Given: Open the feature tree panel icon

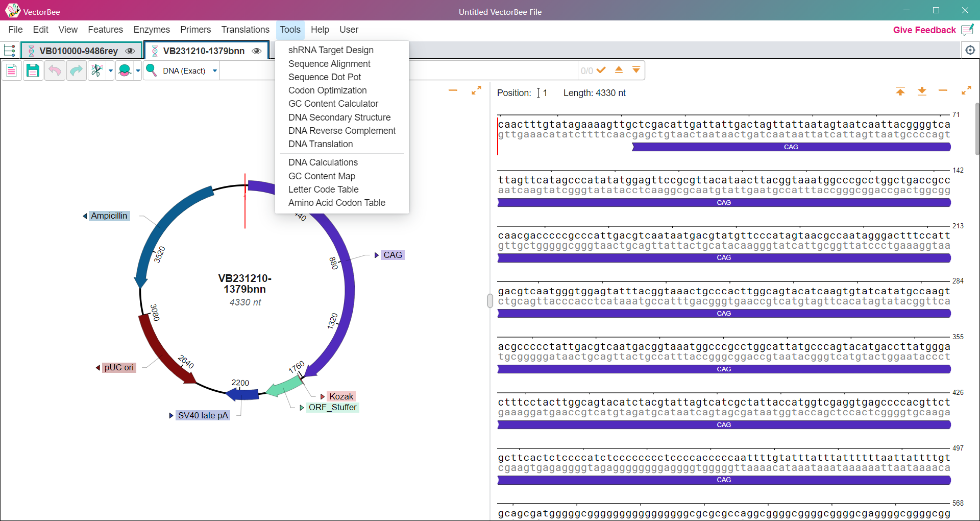Looking at the screenshot, I should point(9,51).
